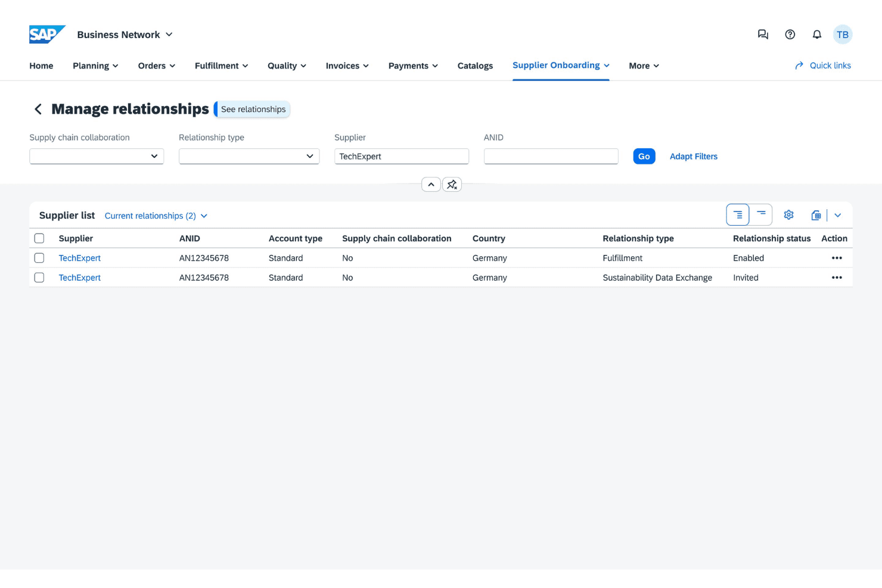Open the help question mark icon

[790, 35]
